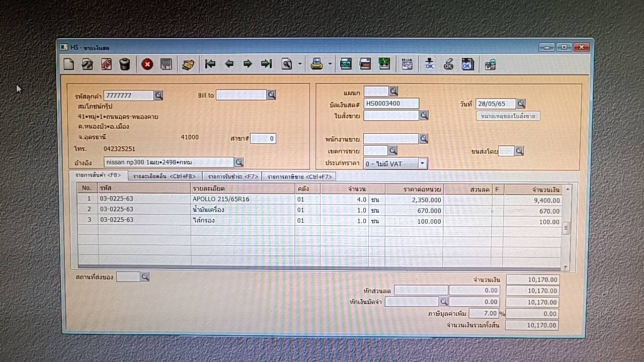The width and height of the screenshot is (644, 362).
Task: Click the blue document OK icon
Action: pos(467,64)
